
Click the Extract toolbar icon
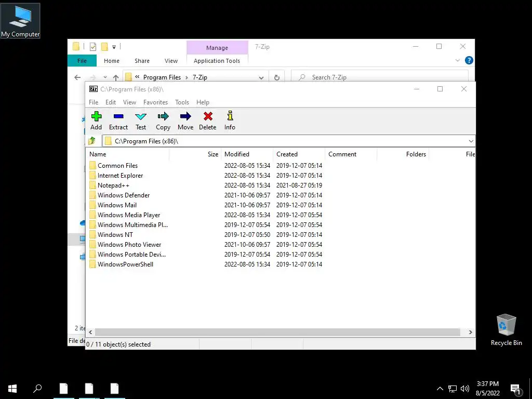(x=118, y=116)
